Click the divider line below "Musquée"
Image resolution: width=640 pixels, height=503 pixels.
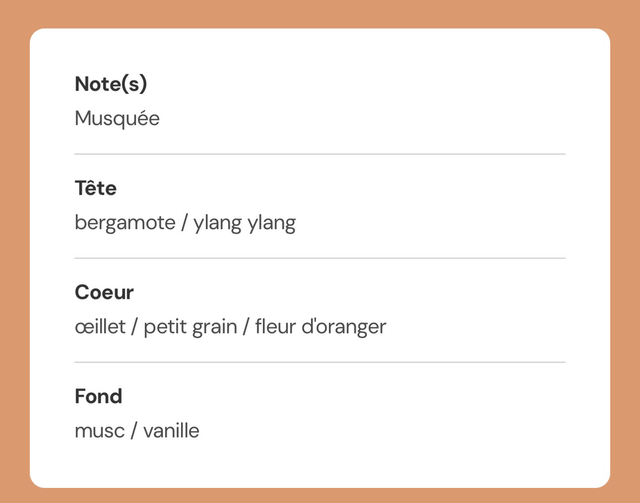pyautogui.click(x=320, y=154)
